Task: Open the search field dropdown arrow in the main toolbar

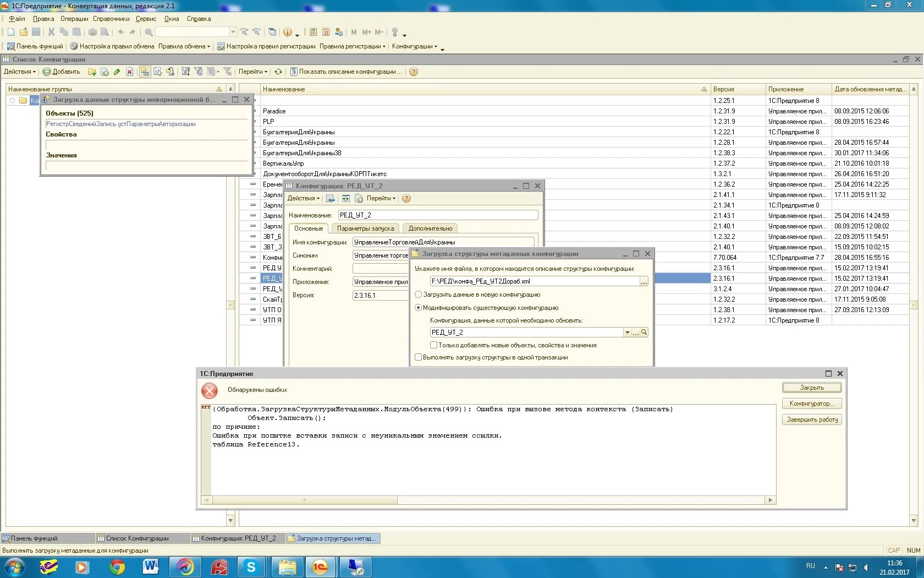Action: (x=233, y=32)
